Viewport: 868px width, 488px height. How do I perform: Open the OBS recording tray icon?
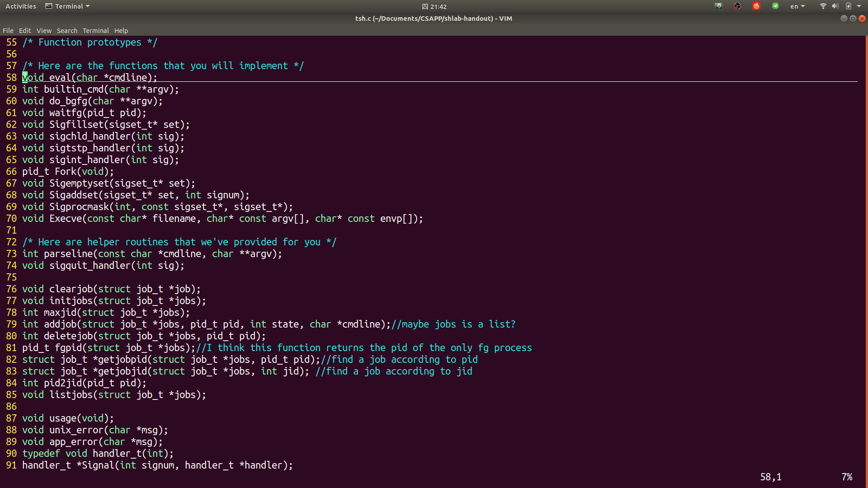coord(737,6)
